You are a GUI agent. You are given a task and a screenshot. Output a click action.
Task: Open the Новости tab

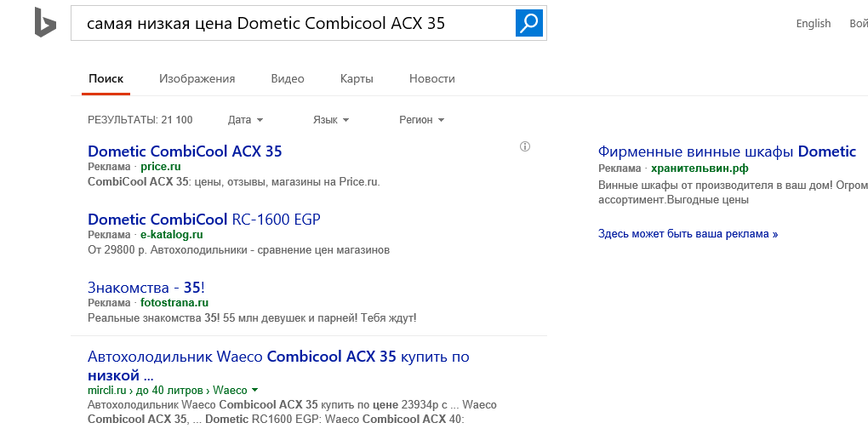[431, 78]
